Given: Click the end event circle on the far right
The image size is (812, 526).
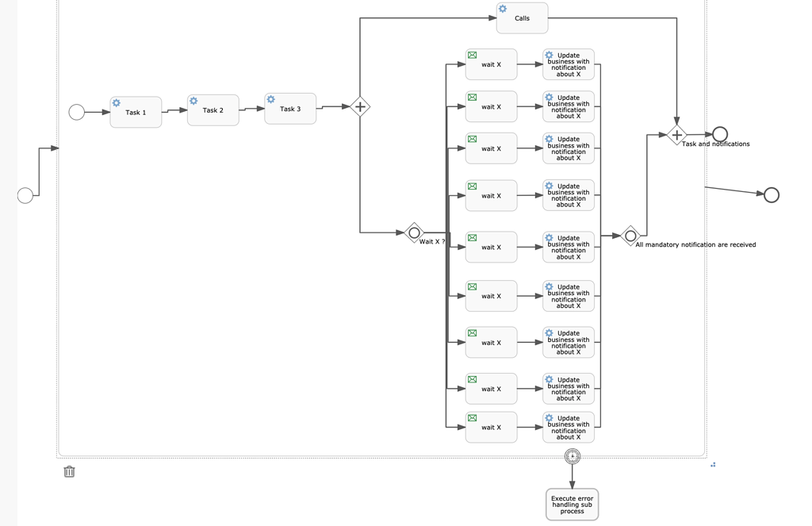Looking at the screenshot, I should (771, 194).
